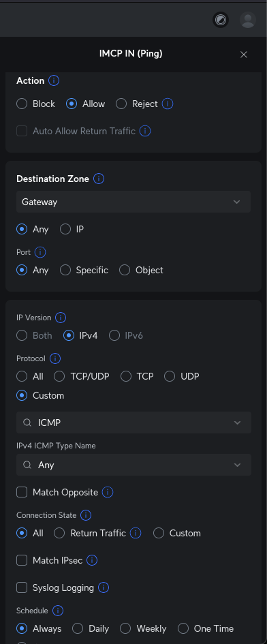This screenshot has height=644, width=267.
Task: Choose the Weekly schedule option
Action: [125, 628]
